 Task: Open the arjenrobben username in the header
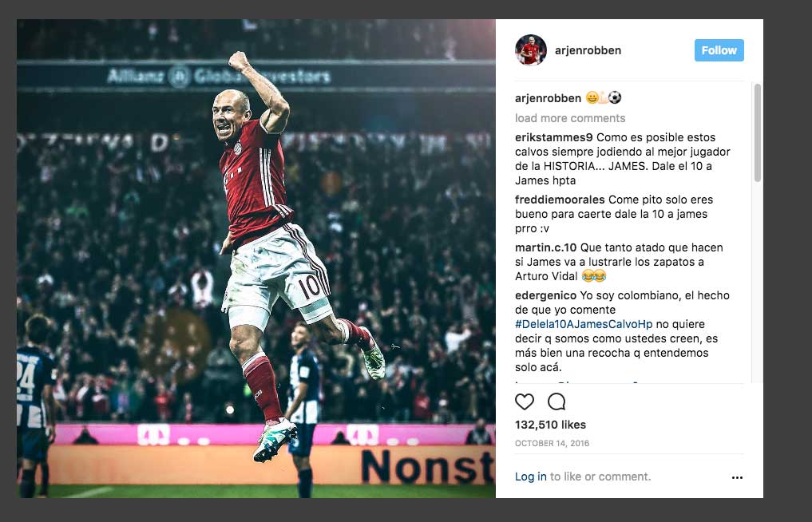point(588,50)
